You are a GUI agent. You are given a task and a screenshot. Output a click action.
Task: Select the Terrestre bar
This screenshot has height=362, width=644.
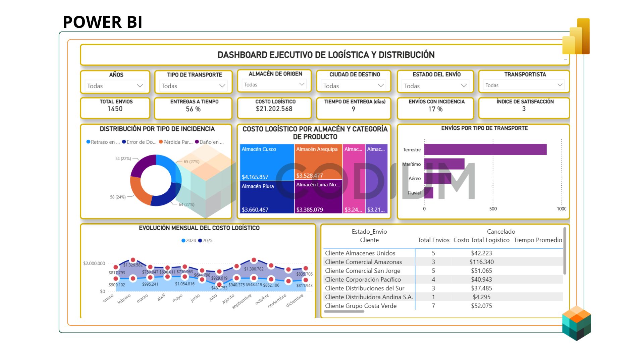tap(485, 149)
